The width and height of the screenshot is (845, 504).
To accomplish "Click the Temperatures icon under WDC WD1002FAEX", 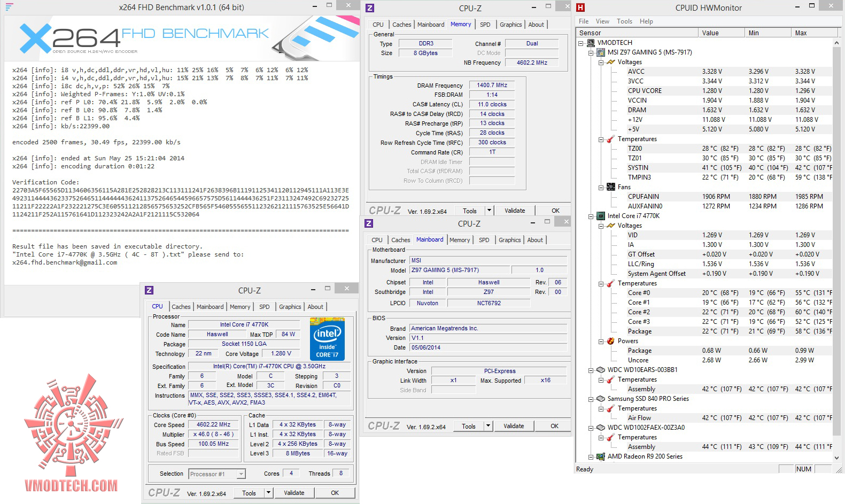I will (x=611, y=437).
